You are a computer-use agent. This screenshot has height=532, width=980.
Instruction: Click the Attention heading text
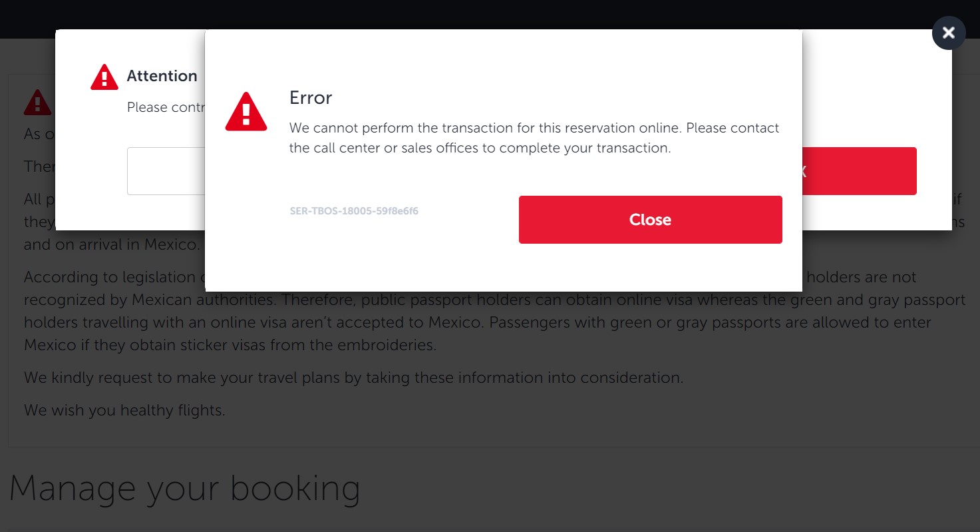pos(162,76)
